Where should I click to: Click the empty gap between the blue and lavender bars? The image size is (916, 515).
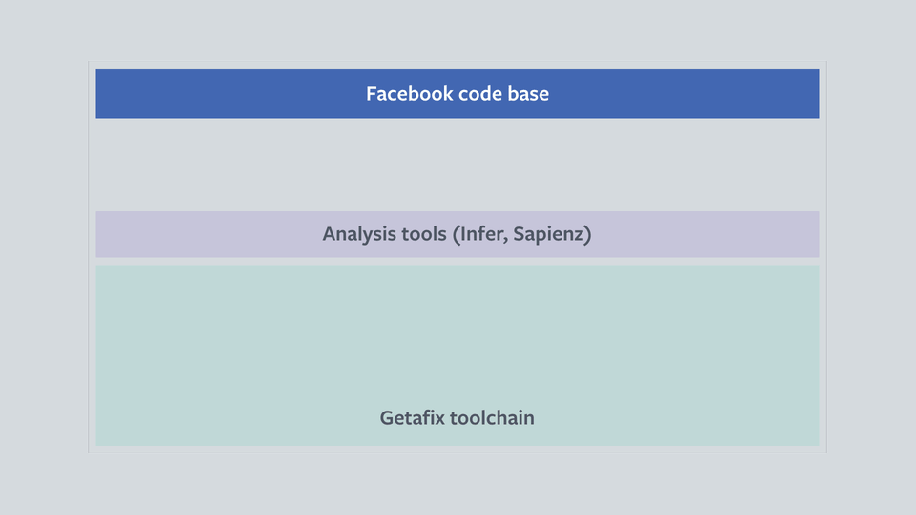457,165
